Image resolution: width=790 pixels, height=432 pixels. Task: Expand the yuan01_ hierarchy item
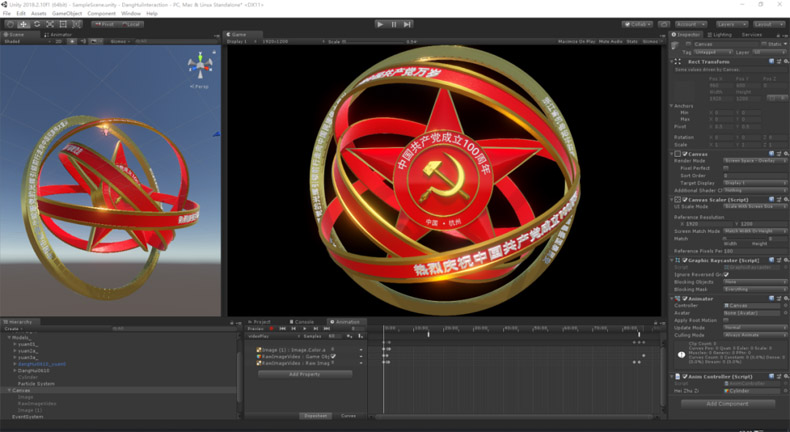click(x=15, y=344)
